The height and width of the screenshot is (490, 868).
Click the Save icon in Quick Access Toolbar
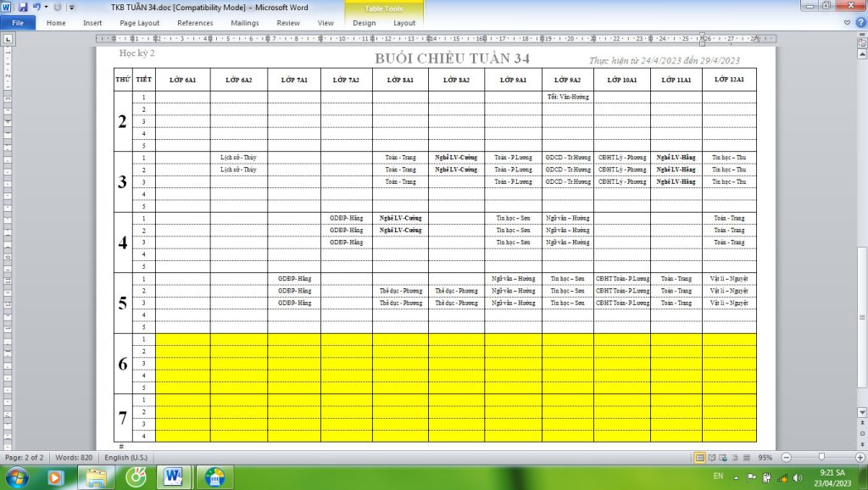[x=23, y=7]
